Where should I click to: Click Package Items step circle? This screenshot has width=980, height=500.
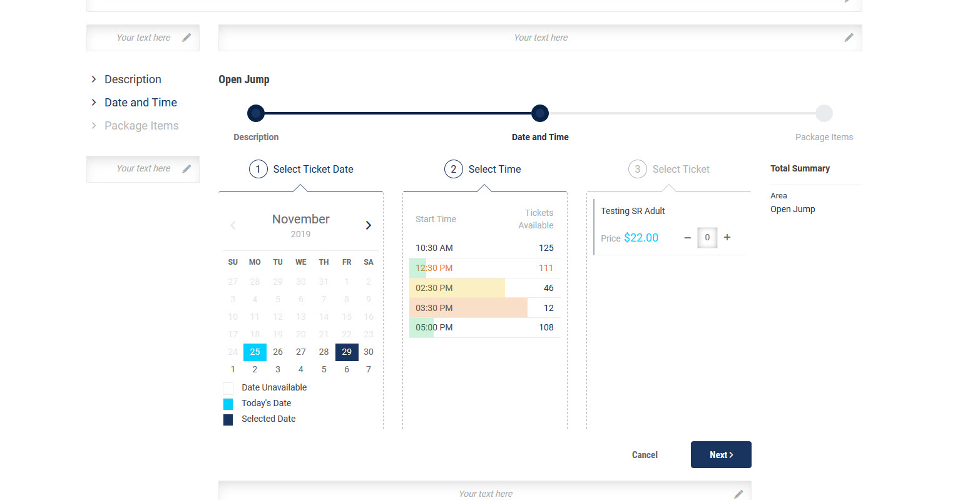tap(824, 113)
